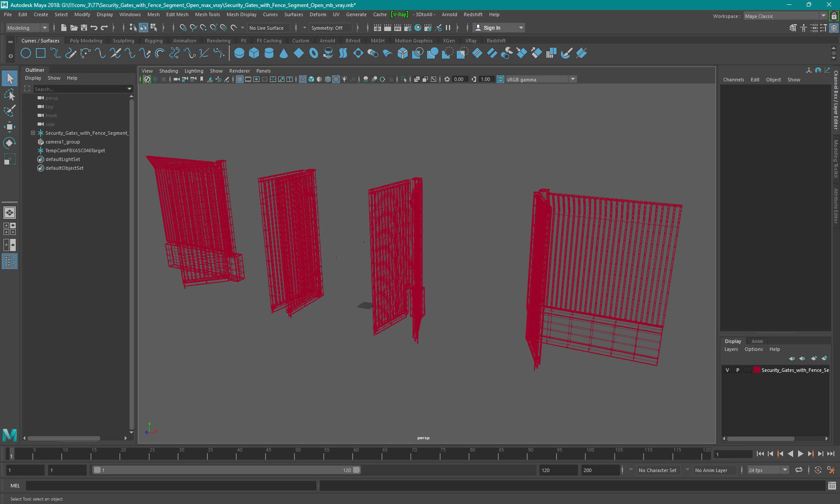Toggle textured display in viewport
Image resolution: width=840 pixels, height=504 pixels.
pos(336,79)
